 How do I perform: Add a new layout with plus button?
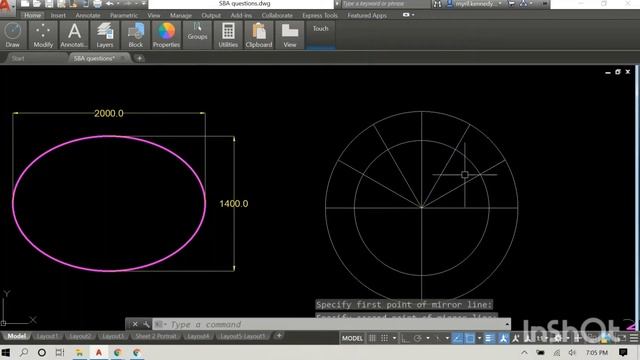[x=279, y=336]
